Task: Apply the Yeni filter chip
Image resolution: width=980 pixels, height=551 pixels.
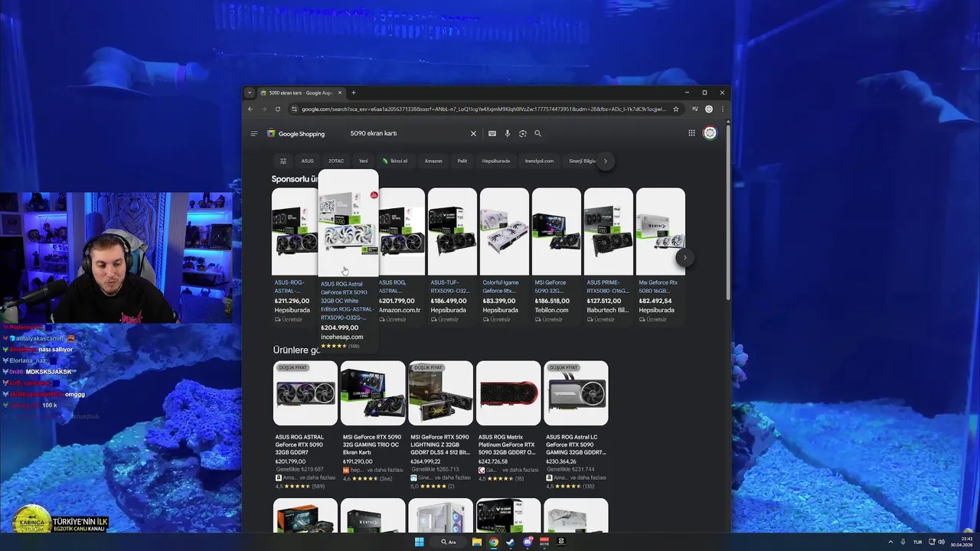Action: [x=364, y=161]
